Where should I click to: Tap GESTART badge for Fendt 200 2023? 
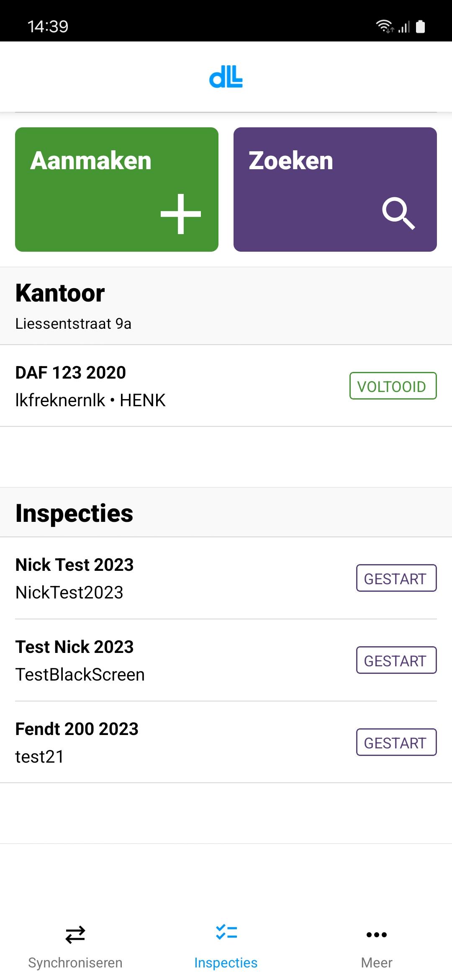tap(396, 742)
